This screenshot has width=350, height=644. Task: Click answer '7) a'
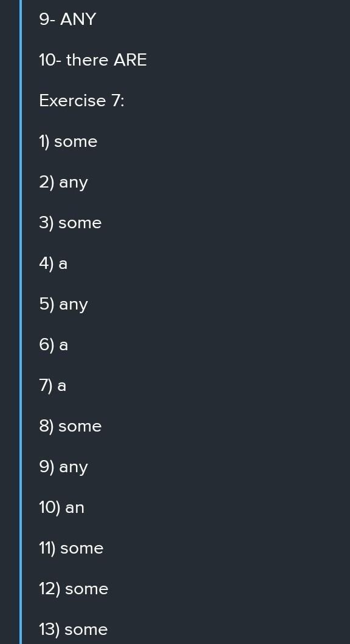(x=53, y=385)
